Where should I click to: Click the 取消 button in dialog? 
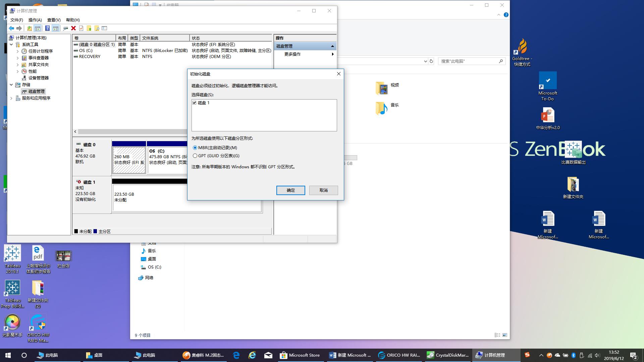click(323, 190)
